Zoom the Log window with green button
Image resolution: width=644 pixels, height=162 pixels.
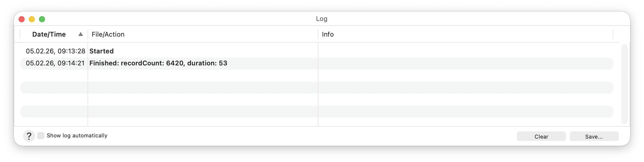click(x=42, y=19)
